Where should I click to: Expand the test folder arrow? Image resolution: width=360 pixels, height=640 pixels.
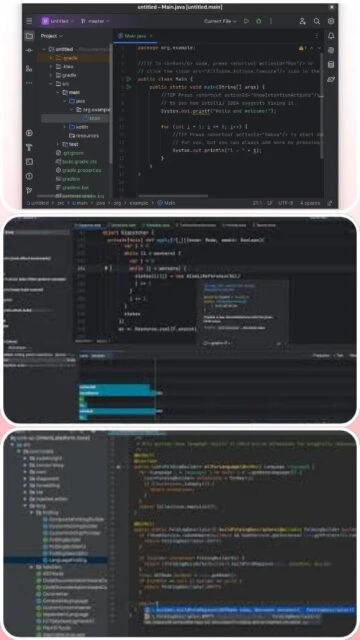(58, 144)
